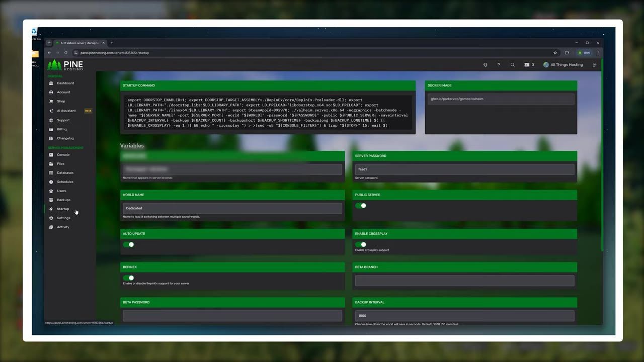This screenshot has width=644, height=362.
Task: View site information icon in address bar
Action: tap(76, 52)
